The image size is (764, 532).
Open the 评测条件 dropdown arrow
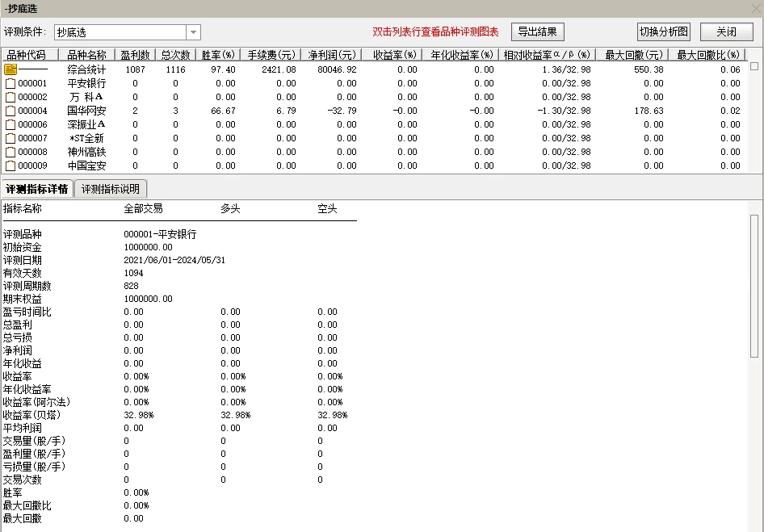click(194, 32)
